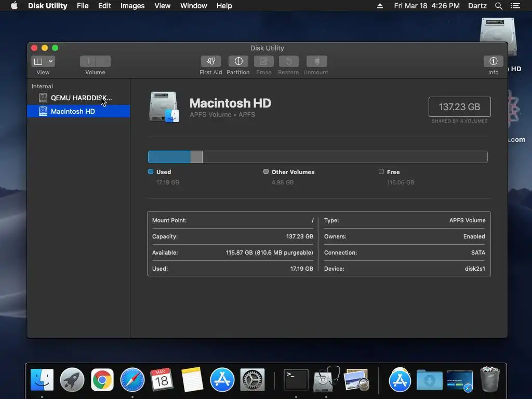
Task: Open Terminal from the Dock
Action: 296,380
